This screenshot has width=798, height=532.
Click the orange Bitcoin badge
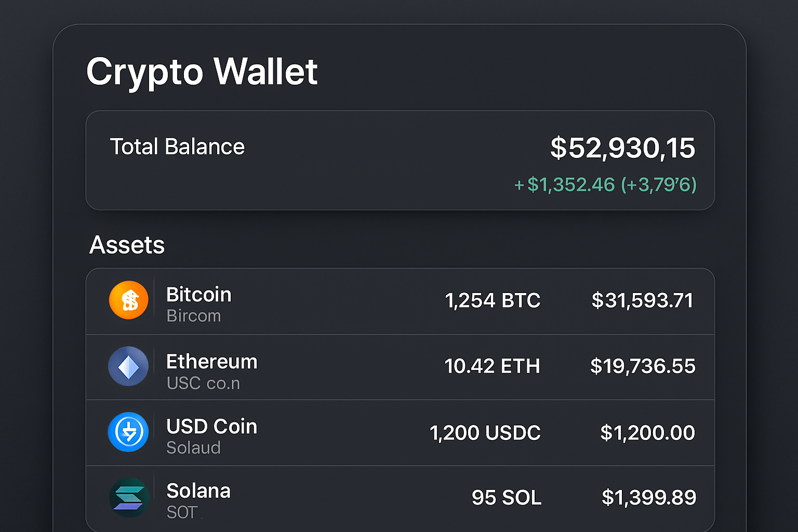129,300
